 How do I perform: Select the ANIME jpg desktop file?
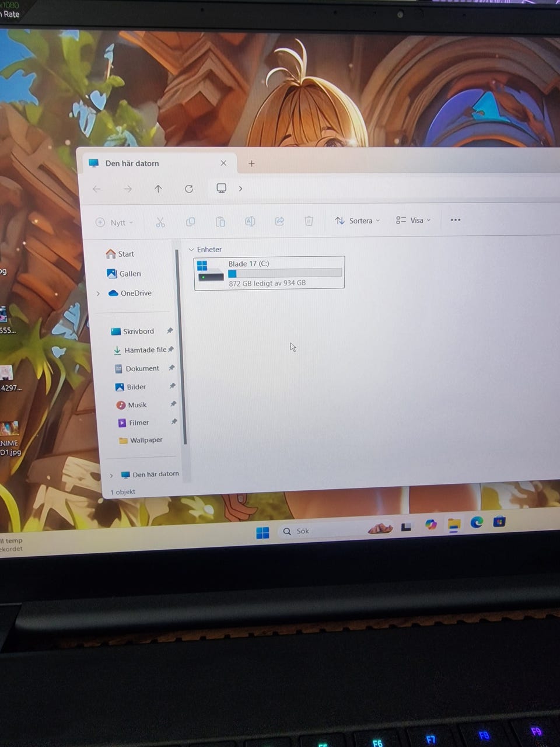pyautogui.click(x=9, y=438)
